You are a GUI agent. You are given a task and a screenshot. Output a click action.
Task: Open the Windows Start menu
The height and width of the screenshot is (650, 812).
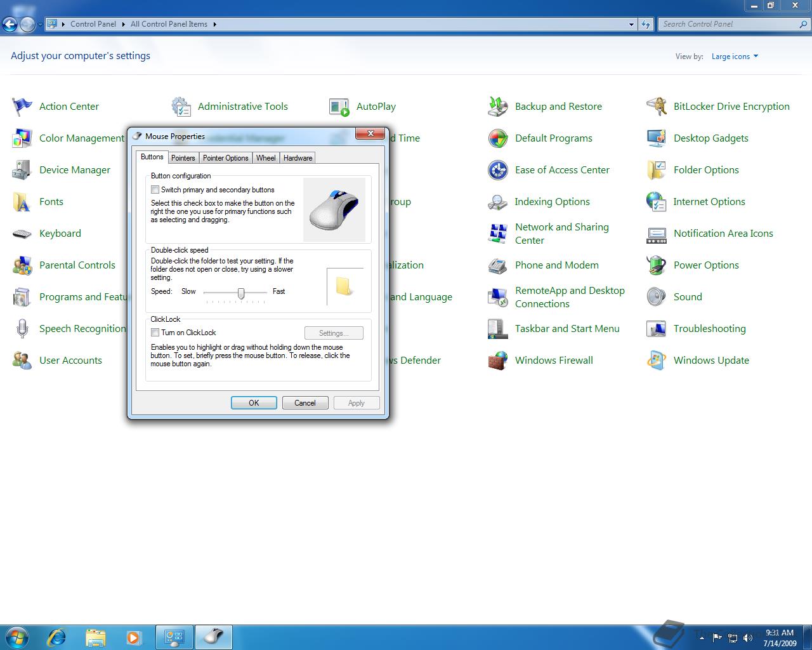click(17, 637)
